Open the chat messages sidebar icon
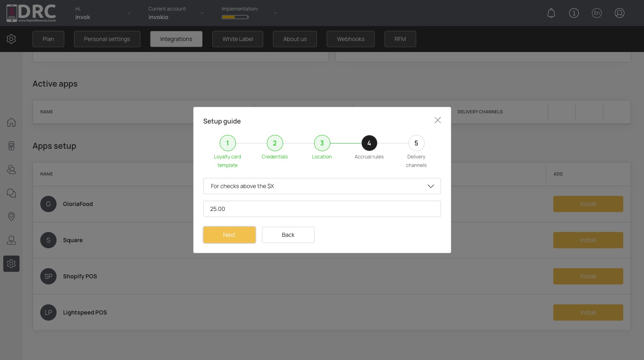The height and width of the screenshot is (360, 644). [x=11, y=193]
